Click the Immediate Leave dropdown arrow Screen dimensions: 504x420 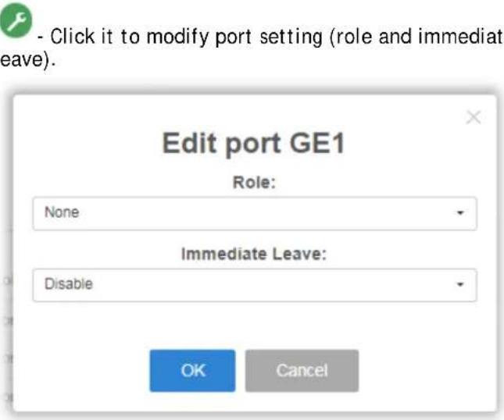pyautogui.click(x=460, y=284)
